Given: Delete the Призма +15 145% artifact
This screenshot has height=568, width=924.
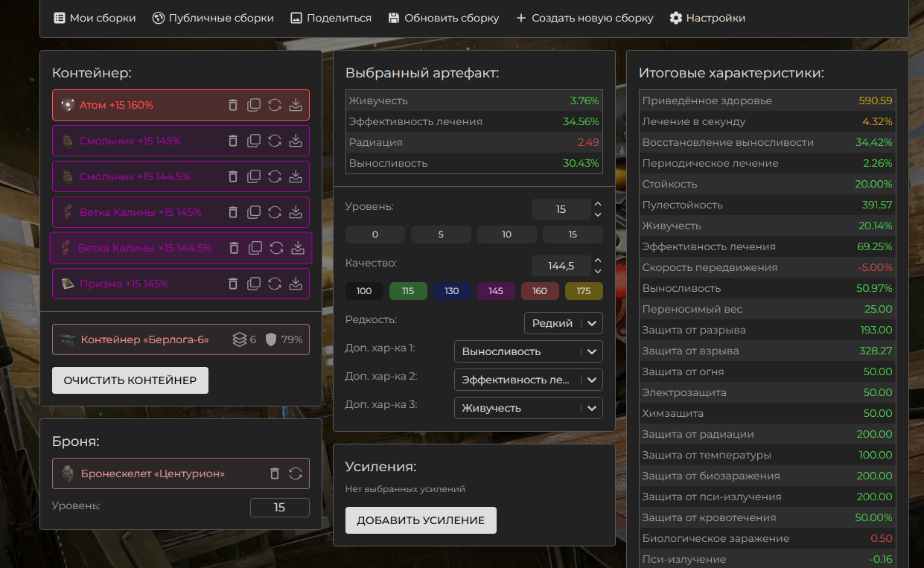Looking at the screenshot, I should pos(233,284).
